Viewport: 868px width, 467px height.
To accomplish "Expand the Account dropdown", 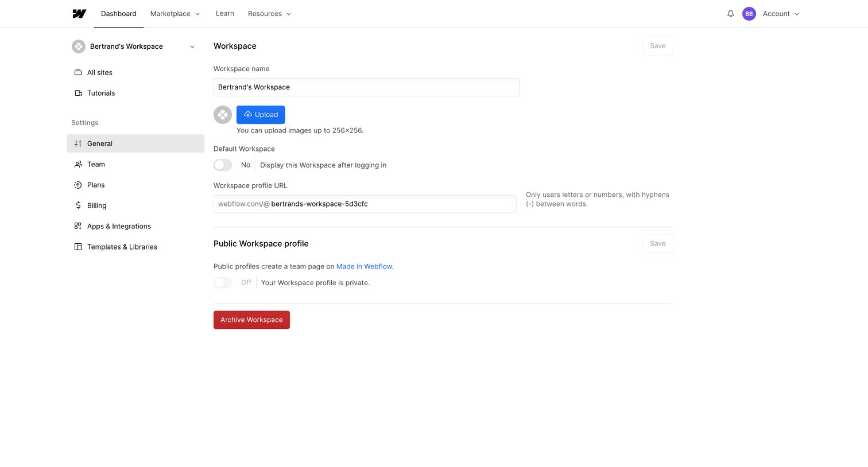I will click(781, 14).
